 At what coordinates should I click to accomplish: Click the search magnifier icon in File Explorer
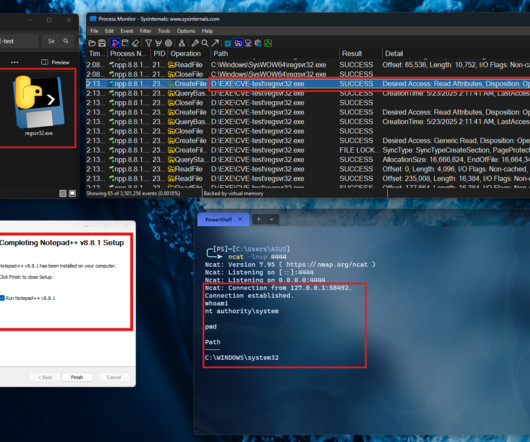(66, 41)
